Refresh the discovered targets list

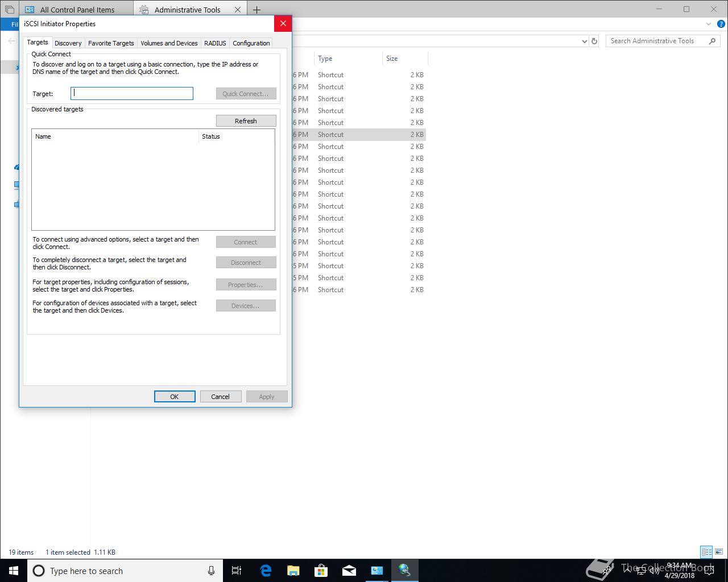click(x=246, y=121)
